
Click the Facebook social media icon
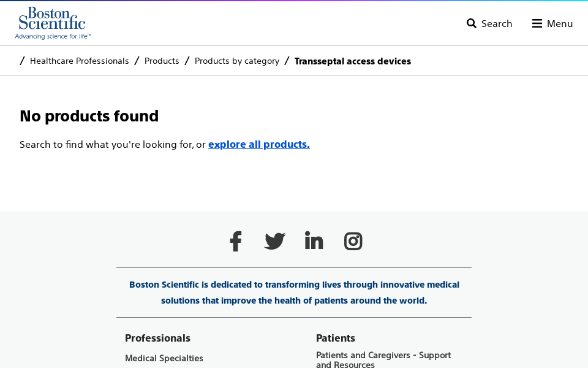[x=235, y=241]
